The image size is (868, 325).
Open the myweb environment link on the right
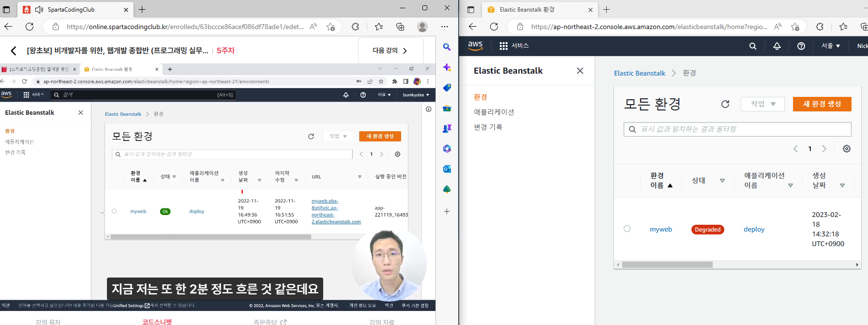[x=661, y=229]
